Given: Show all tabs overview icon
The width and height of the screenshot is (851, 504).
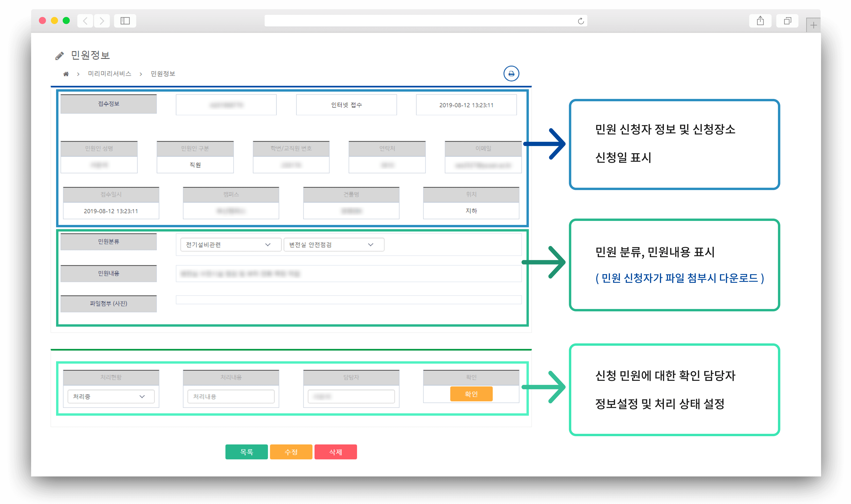Looking at the screenshot, I should click(787, 21).
